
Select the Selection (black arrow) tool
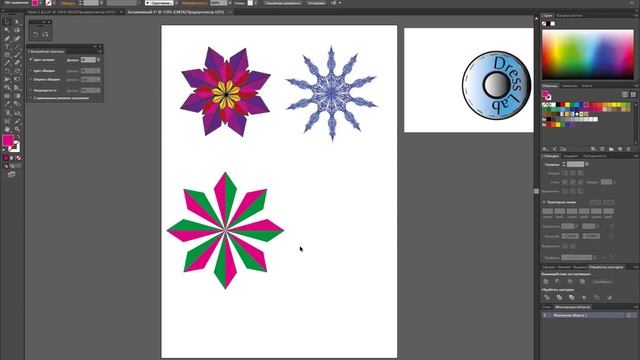pos(7,22)
